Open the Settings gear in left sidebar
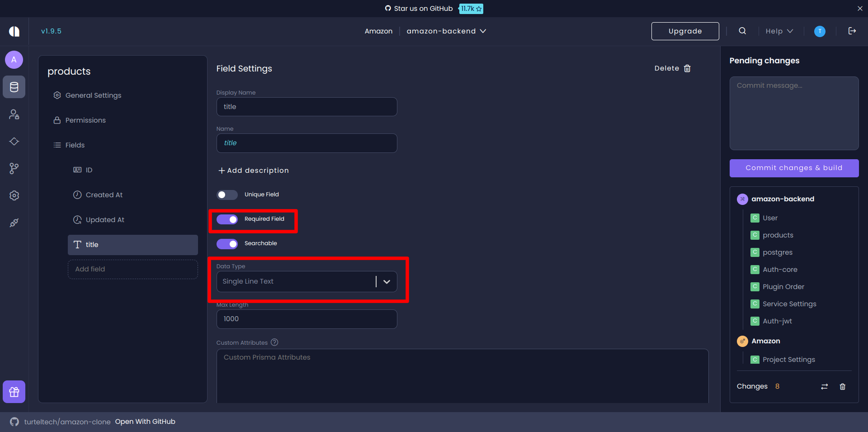The height and width of the screenshot is (432, 868). [14, 195]
